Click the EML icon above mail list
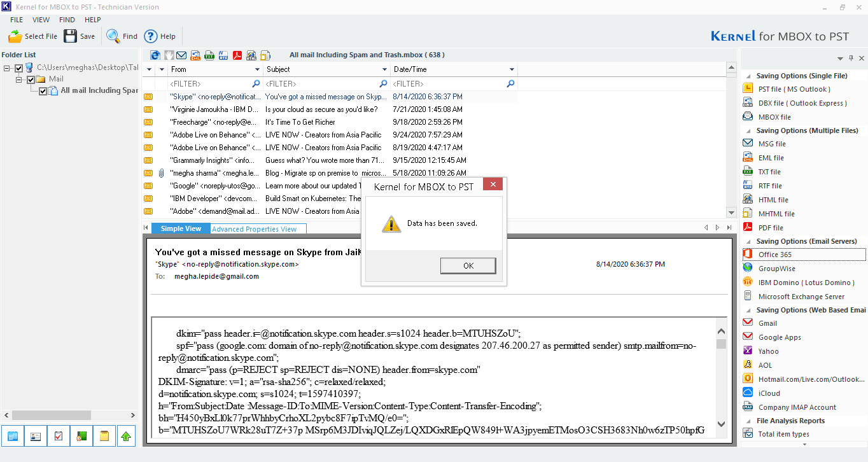The height and width of the screenshot is (462, 868). (196, 55)
